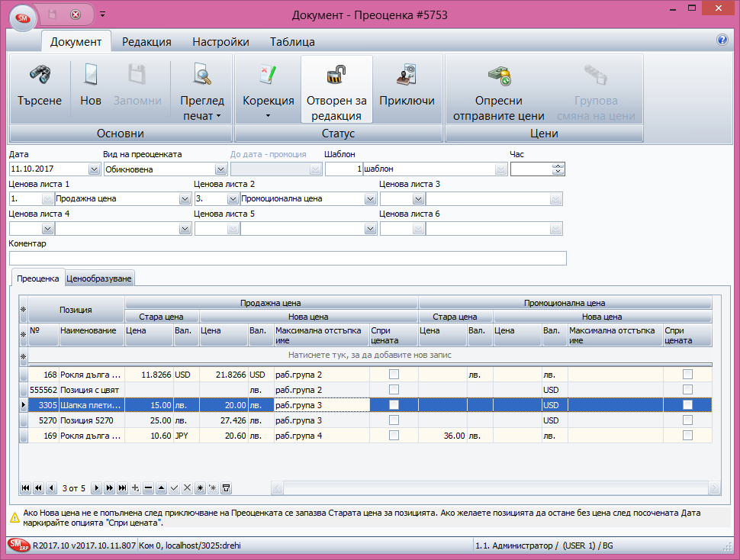Delete the record with the minus navigator icon

point(148,488)
